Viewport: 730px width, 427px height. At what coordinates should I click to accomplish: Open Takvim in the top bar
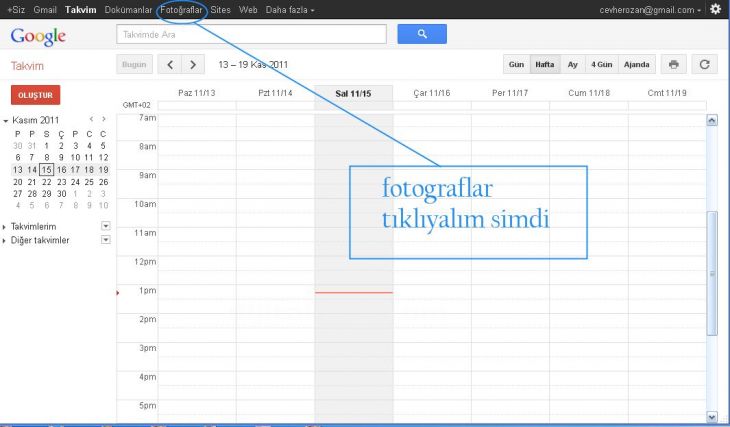pos(81,10)
